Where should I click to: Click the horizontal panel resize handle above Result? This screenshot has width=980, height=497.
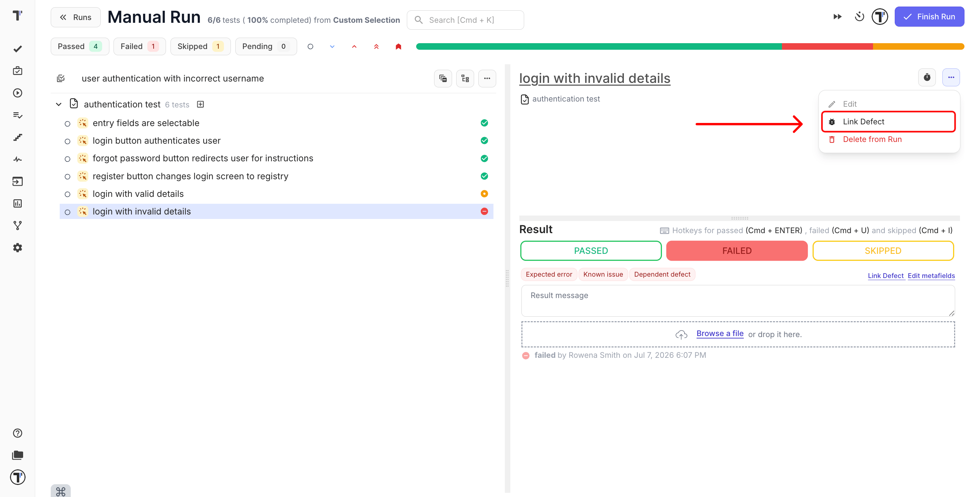tap(739, 218)
